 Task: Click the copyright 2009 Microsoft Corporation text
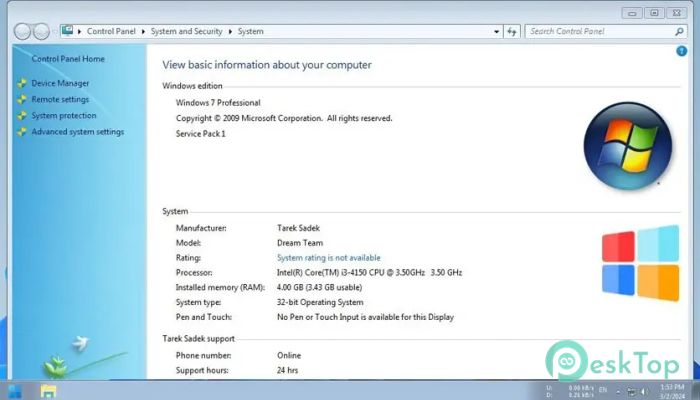284,119
